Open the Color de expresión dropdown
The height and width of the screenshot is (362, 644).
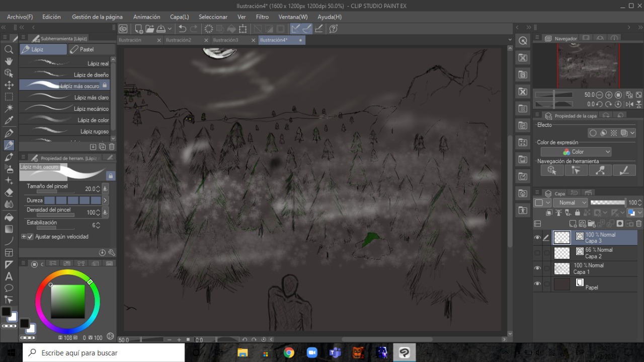click(x=576, y=152)
